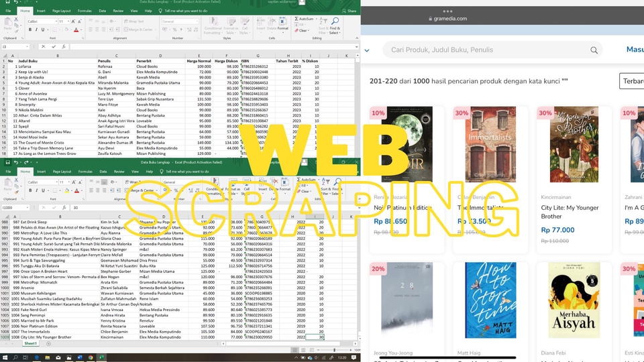Viewport: 644px width, 362px height.
Task: Open Name Box dropdown showing J3
Action: pos(27,47)
